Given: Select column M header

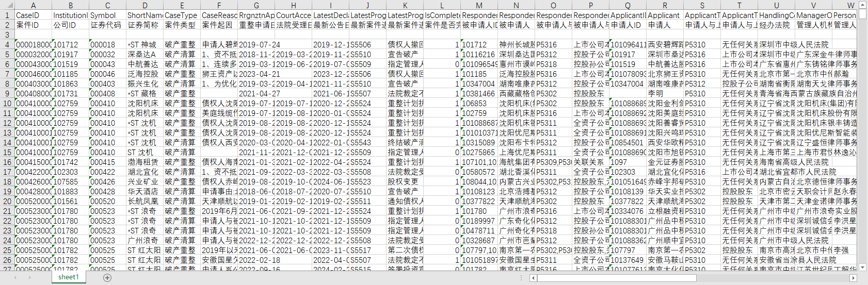Looking at the screenshot, I should (x=479, y=5).
